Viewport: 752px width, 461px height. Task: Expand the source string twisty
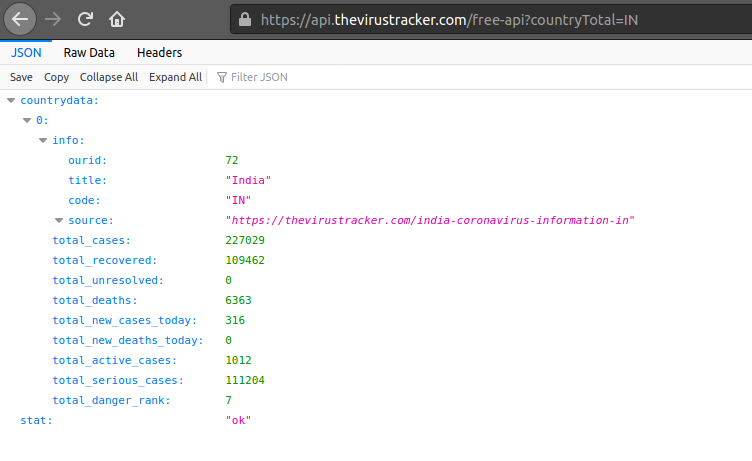59,221
